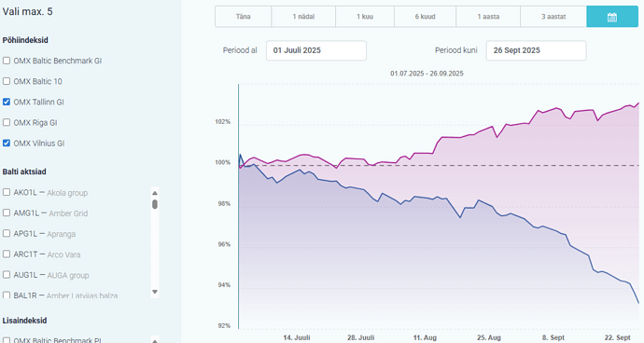Check the AMG1L Amber Grid stock
Screen dimensions: 644x343
(7, 213)
